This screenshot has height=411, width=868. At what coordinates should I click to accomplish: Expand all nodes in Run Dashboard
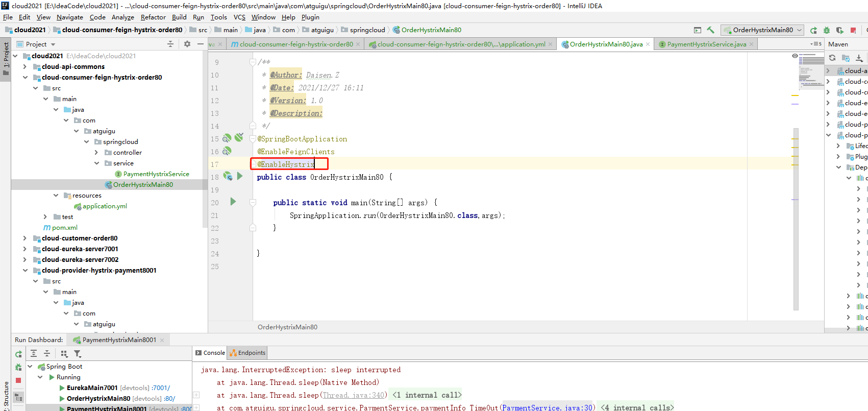click(34, 353)
